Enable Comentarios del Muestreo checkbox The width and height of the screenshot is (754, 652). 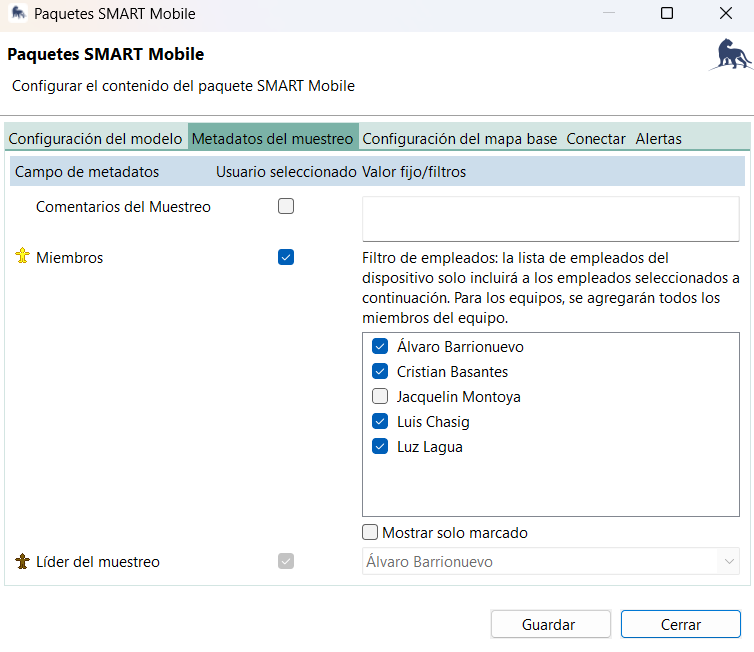(286, 207)
